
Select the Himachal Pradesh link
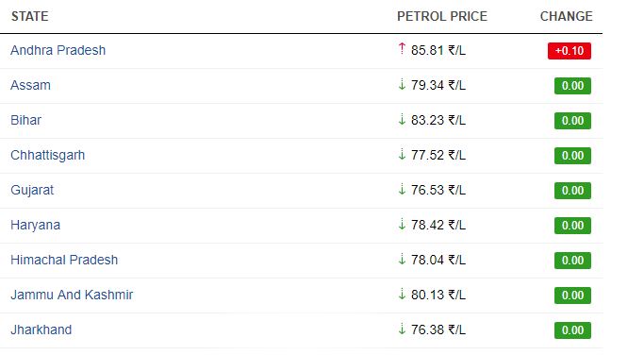point(64,260)
